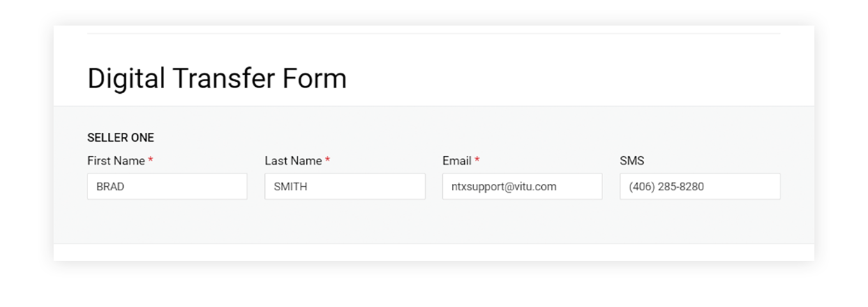Click the red asterisk after Email
Viewport: 868px width, 307px height.
(x=477, y=160)
